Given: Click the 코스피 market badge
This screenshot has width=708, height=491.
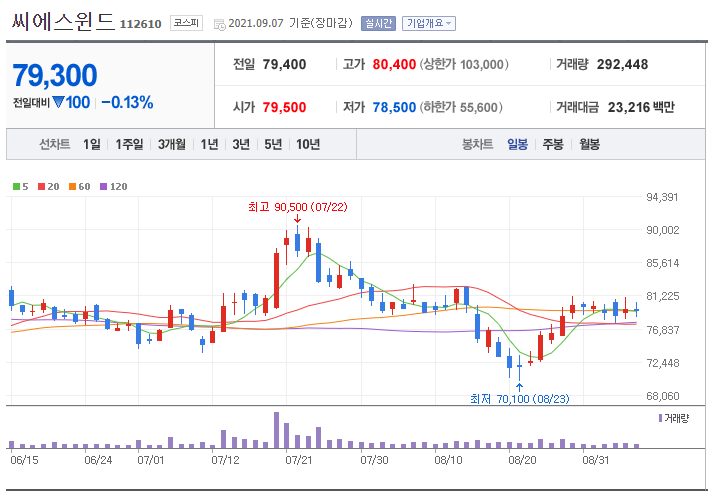Looking at the screenshot, I should (186, 23).
